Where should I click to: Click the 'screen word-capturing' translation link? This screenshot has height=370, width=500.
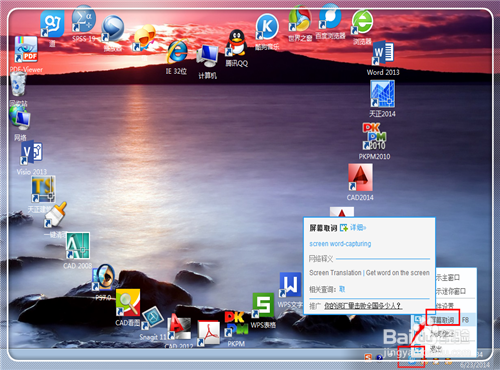340,244
